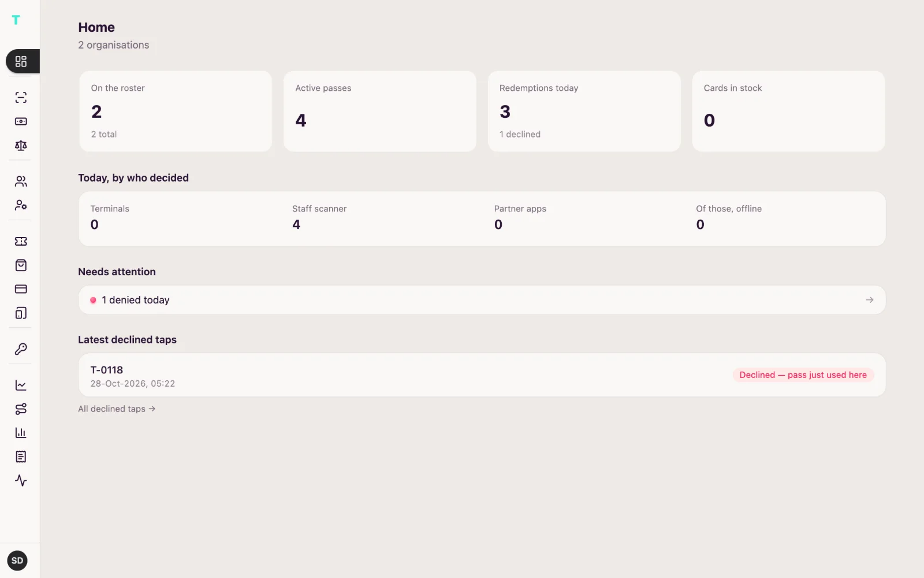Open the 'Redemptions today' stat card
The image size is (924, 578).
pos(584,112)
